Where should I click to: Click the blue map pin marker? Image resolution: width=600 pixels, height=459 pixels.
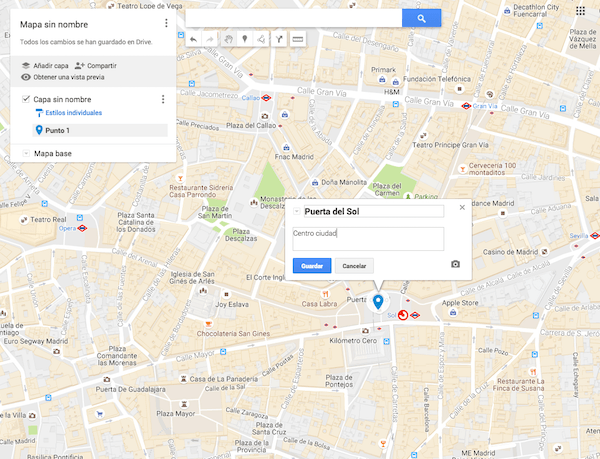378,302
